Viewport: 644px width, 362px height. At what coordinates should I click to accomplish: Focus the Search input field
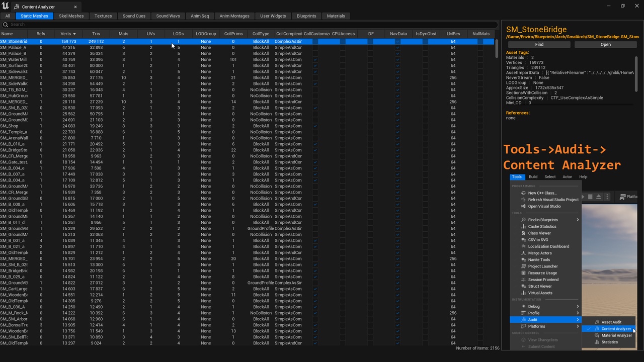click(250, 24)
